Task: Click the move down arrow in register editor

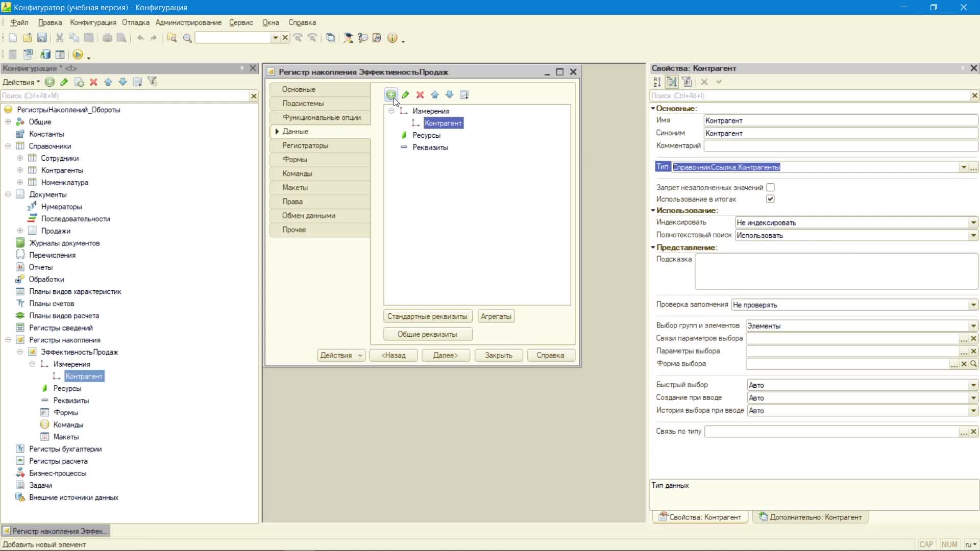Action: coord(449,94)
